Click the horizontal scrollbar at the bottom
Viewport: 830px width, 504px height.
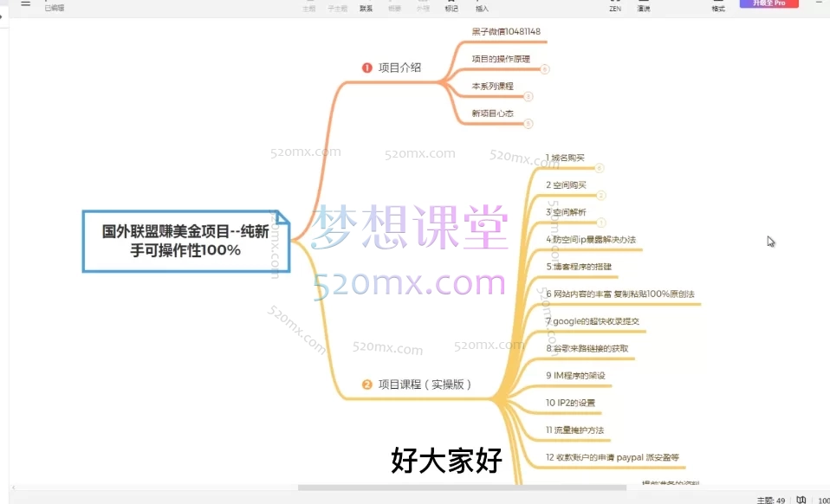pos(459,488)
